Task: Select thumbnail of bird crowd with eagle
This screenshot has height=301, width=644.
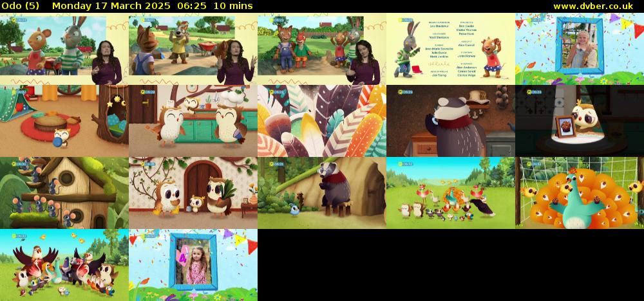Action: point(64,265)
